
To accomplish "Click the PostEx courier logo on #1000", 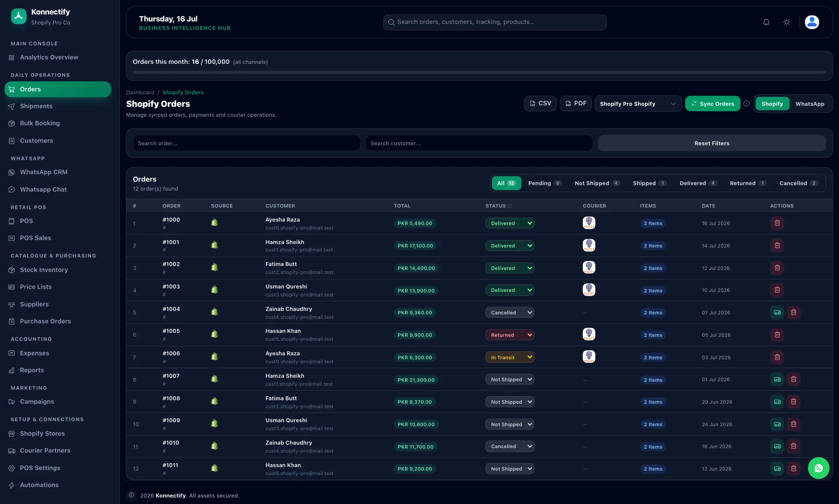I will pyautogui.click(x=589, y=223).
